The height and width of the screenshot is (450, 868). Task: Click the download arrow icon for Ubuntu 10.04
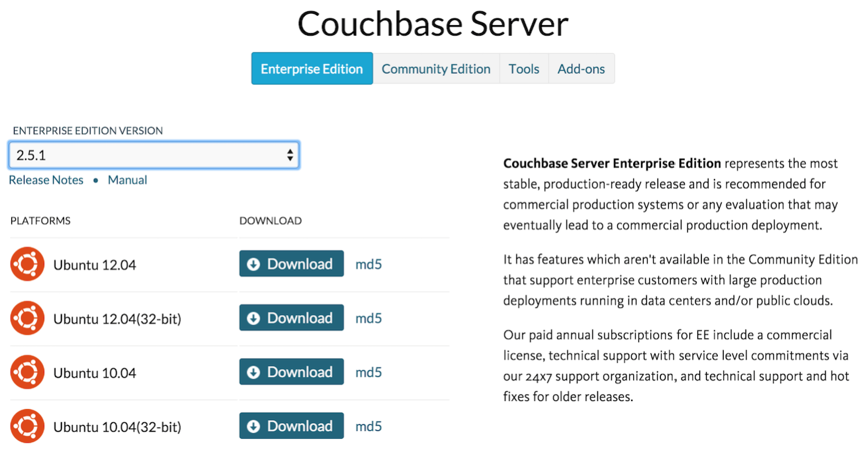tap(254, 372)
